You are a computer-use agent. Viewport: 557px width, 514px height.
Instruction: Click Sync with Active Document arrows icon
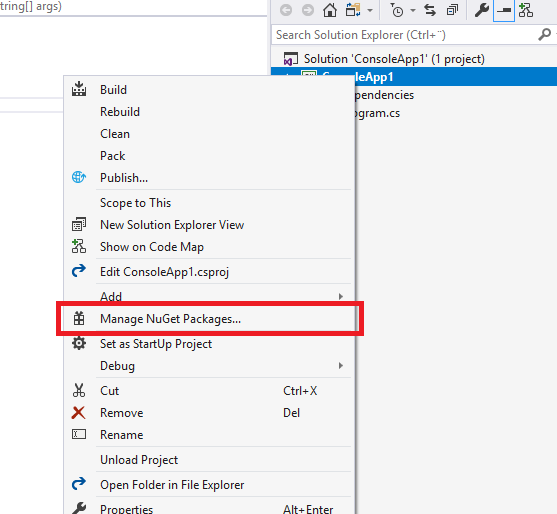(x=430, y=10)
